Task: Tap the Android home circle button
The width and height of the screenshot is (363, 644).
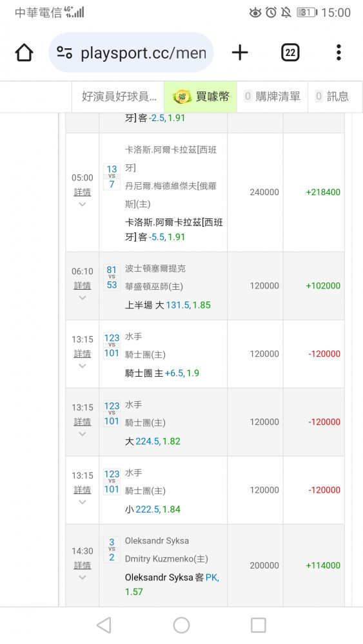Action: click(181, 625)
